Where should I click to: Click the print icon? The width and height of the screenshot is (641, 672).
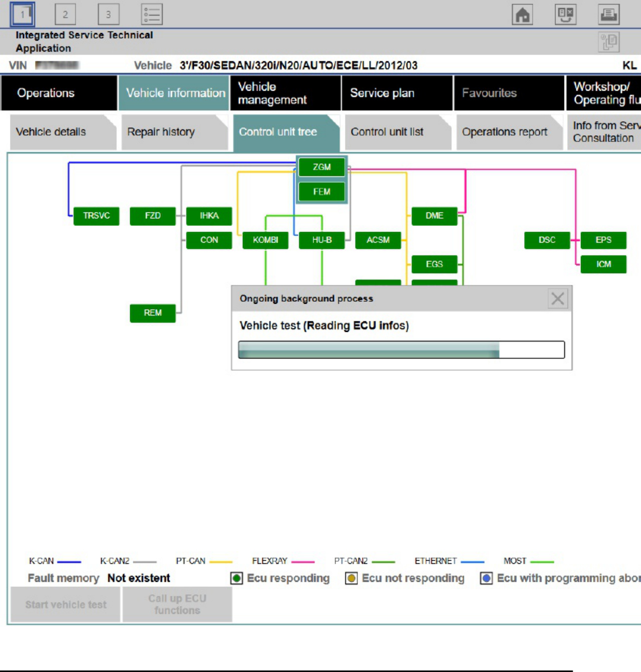point(608,14)
